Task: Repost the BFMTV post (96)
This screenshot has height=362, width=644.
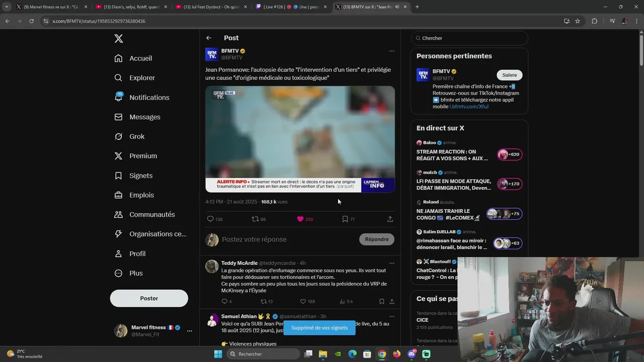Action: pyautogui.click(x=259, y=219)
